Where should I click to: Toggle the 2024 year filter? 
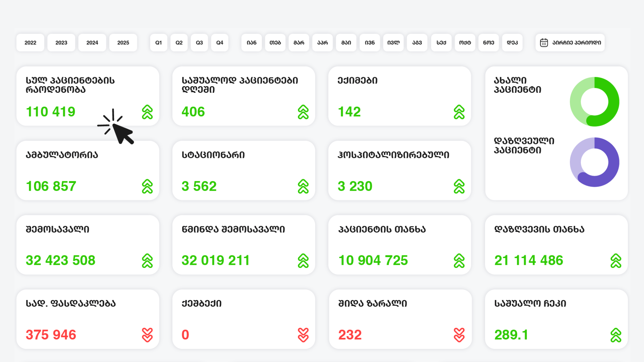click(92, 43)
